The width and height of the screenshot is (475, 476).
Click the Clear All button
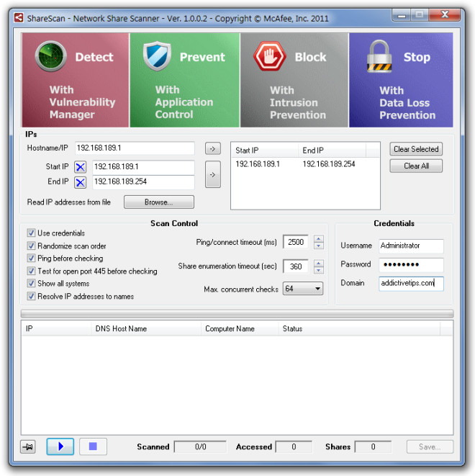point(416,166)
